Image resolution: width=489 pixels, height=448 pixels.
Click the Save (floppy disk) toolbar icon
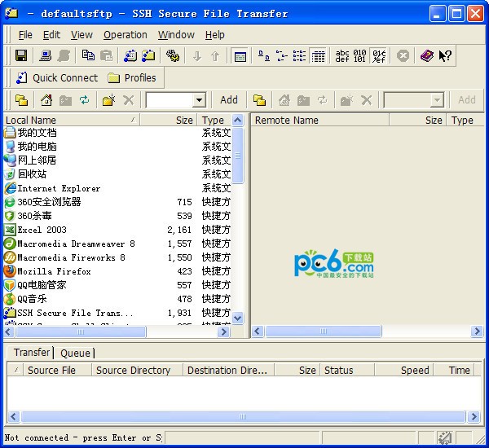(x=21, y=55)
